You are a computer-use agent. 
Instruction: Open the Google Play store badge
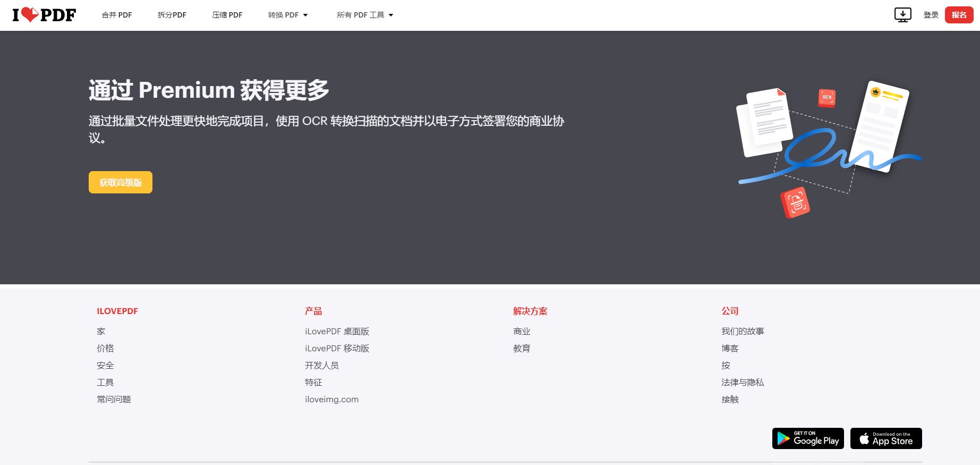click(808, 438)
